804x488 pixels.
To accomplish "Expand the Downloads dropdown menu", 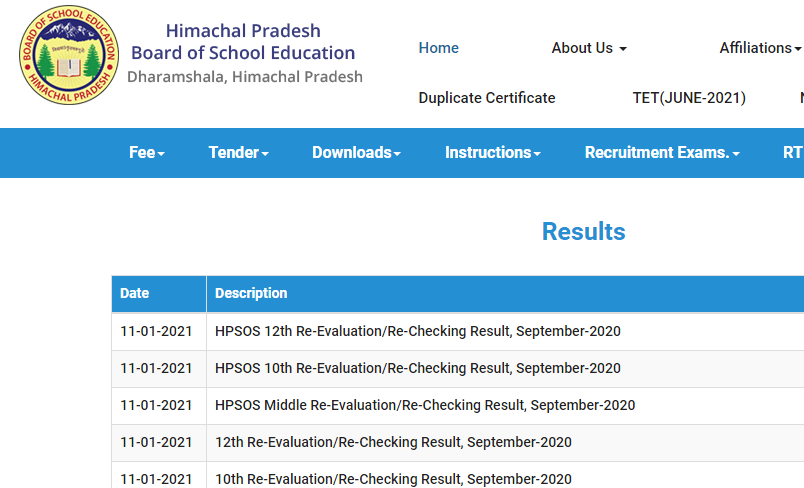I will [356, 153].
